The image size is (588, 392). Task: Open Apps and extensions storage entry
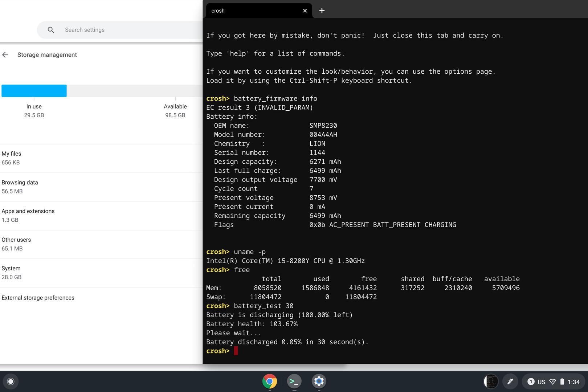[x=101, y=216]
